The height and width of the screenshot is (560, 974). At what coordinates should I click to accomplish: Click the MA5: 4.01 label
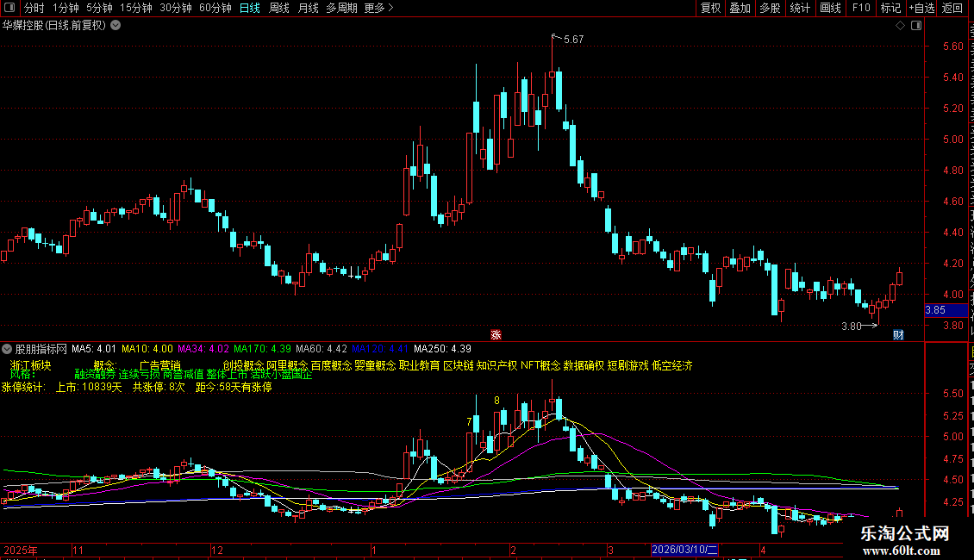(94, 349)
